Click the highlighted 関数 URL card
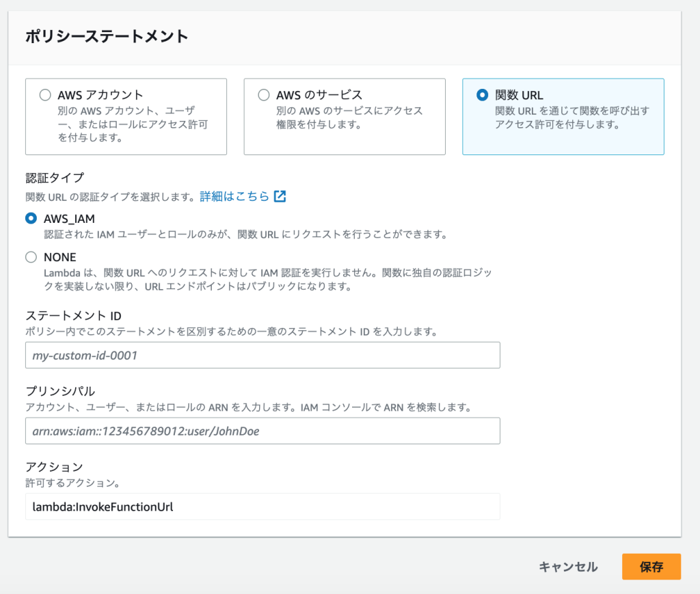This screenshot has width=700, height=594. (563, 116)
